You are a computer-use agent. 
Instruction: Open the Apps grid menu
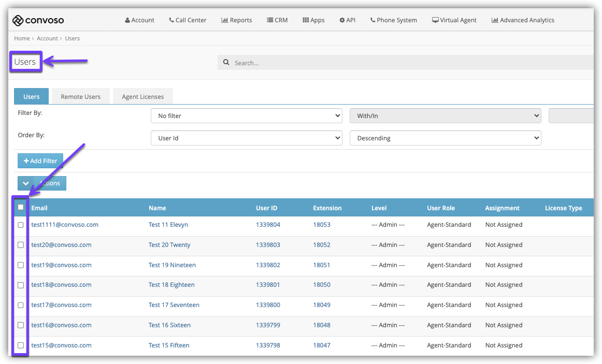(x=313, y=20)
